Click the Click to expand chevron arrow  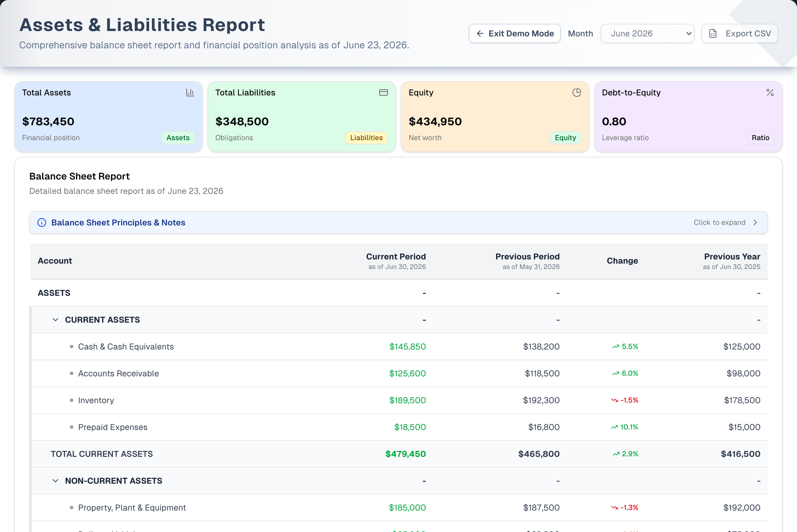pos(755,222)
